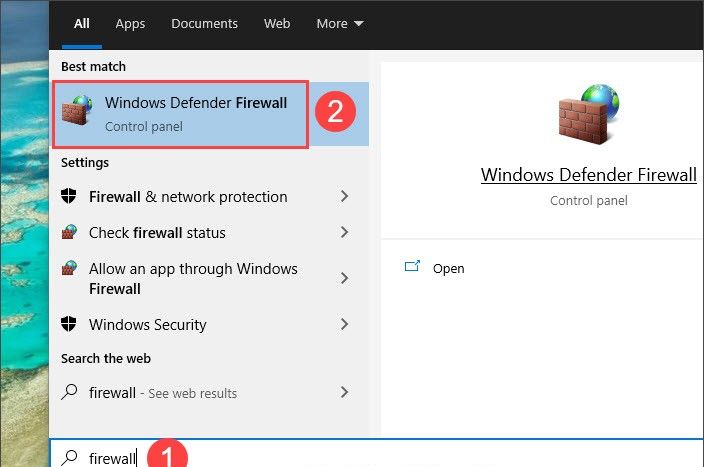This screenshot has width=704, height=467.
Task: Click the search magnifier icon in the search box
Action: 69,457
